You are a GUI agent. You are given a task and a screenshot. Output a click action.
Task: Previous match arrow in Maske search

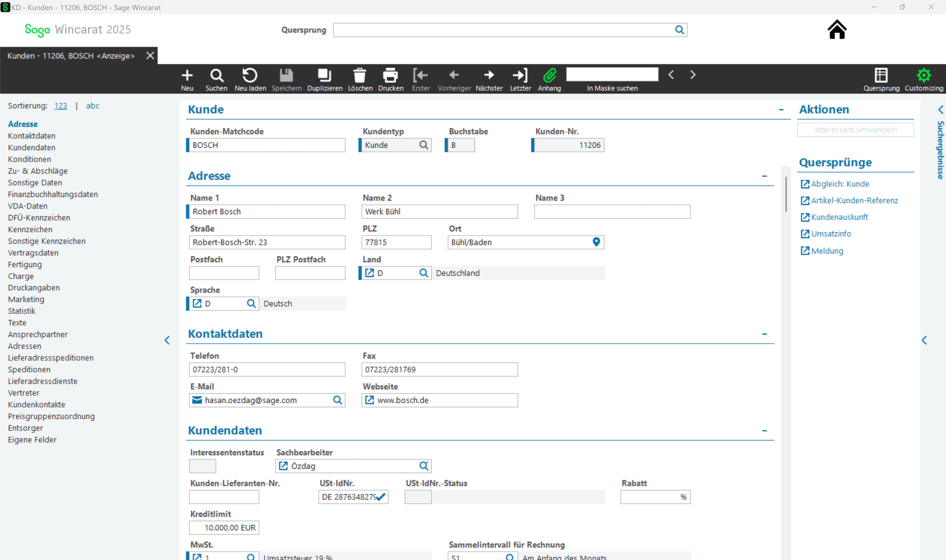671,75
